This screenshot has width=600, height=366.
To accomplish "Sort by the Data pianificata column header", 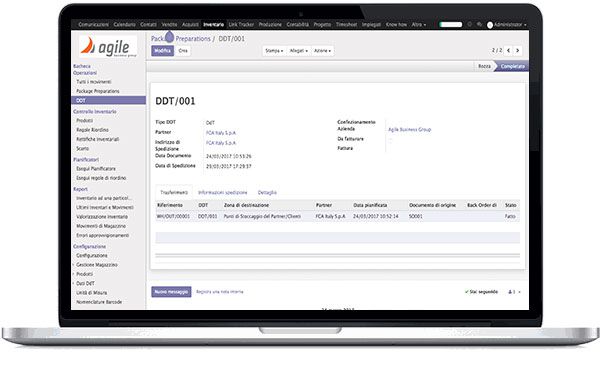I will [x=370, y=205].
